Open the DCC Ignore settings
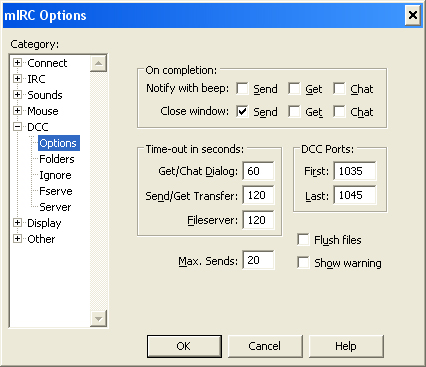Viewport: 426px width, 367px height. click(x=55, y=175)
